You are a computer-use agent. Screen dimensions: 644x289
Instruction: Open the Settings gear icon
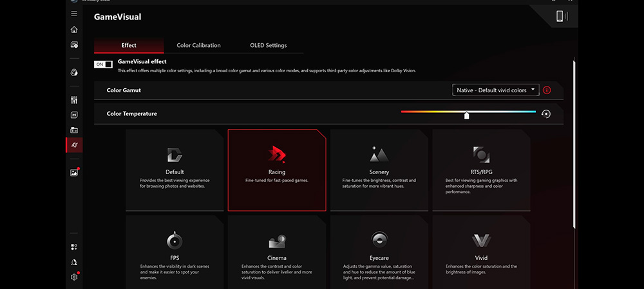coord(74,277)
